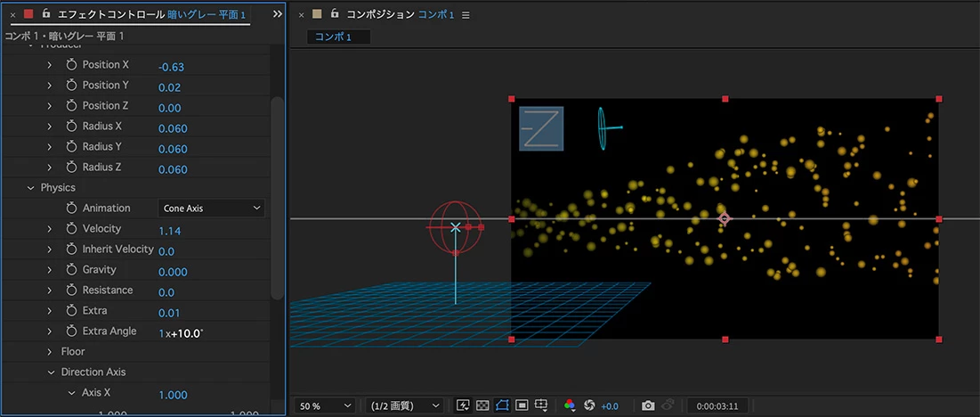Close the Composition panel tab
This screenshot has height=417, width=980.
click(301, 14)
